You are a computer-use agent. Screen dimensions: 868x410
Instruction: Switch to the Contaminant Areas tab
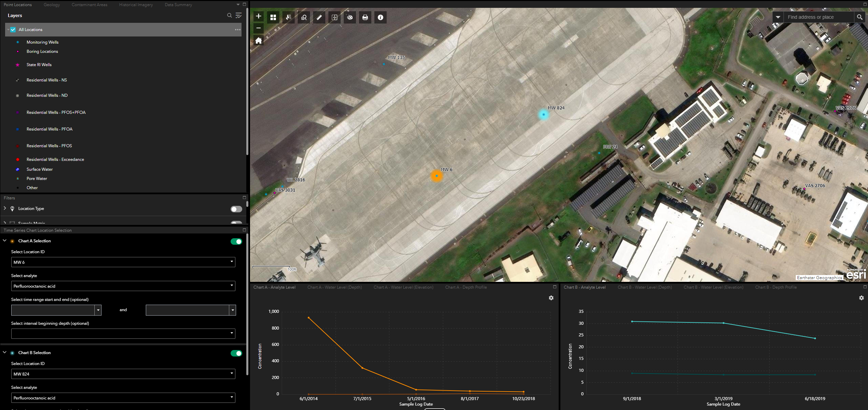coord(90,5)
